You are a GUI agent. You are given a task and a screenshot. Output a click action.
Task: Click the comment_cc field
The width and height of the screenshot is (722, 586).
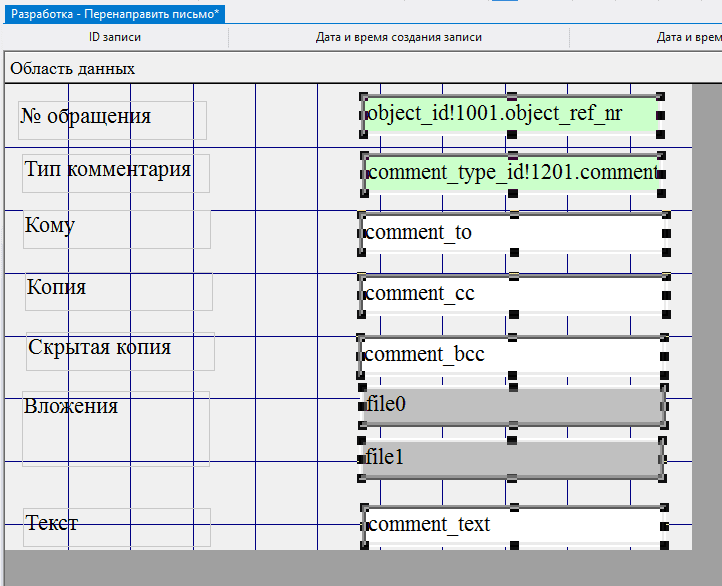pyautogui.click(x=510, y=294)
